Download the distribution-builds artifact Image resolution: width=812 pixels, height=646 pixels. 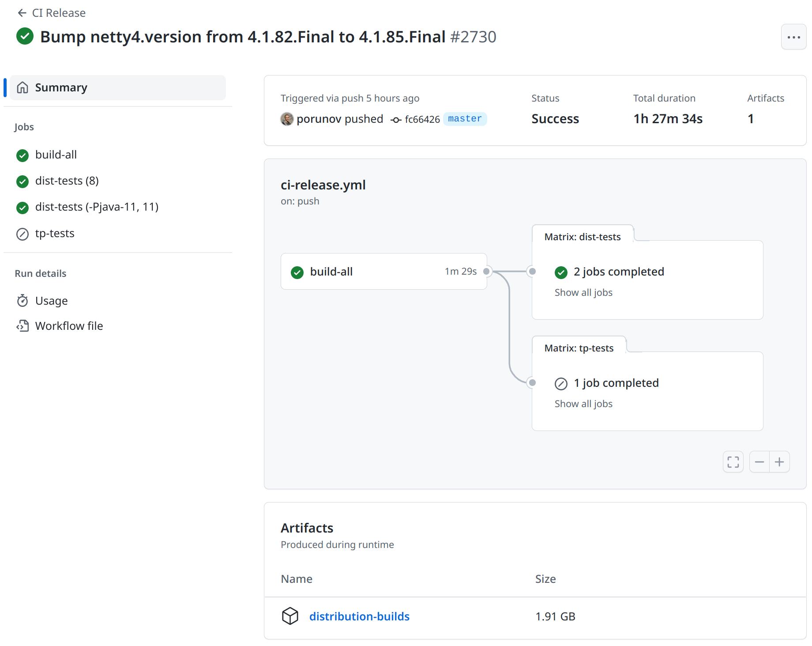tap(359, 617)
